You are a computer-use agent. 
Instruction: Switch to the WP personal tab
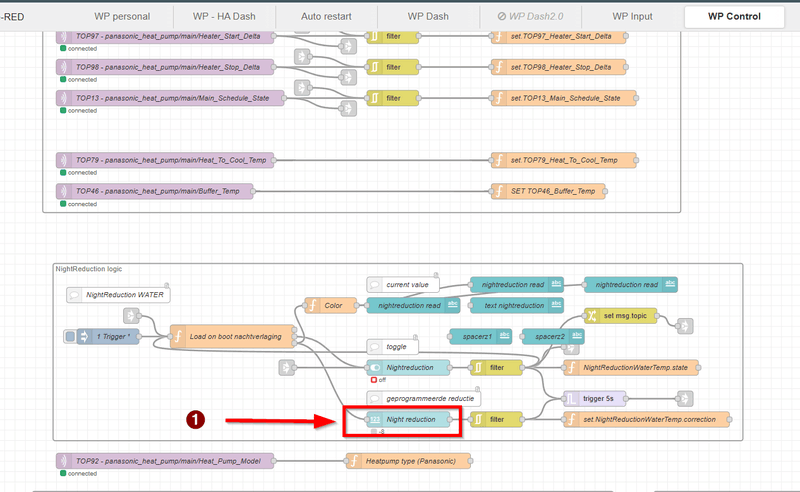122,16
